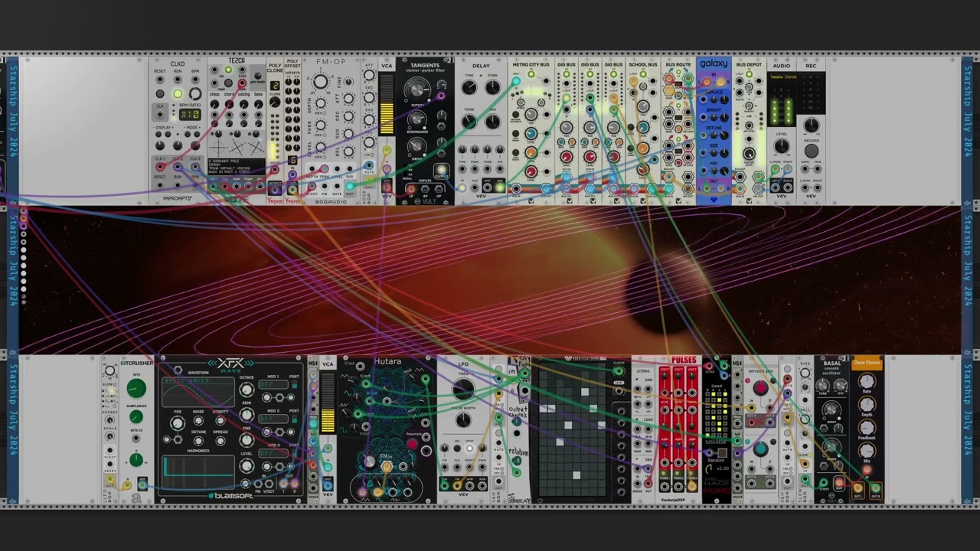Click the CLK 1 output jack on CLKD

(160, 166)
